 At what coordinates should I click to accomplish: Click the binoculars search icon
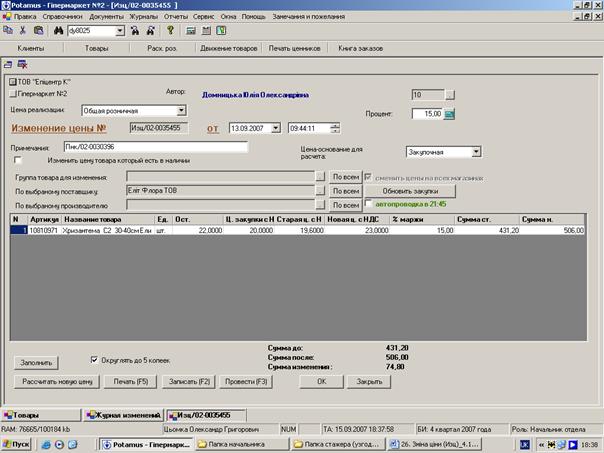58,30
